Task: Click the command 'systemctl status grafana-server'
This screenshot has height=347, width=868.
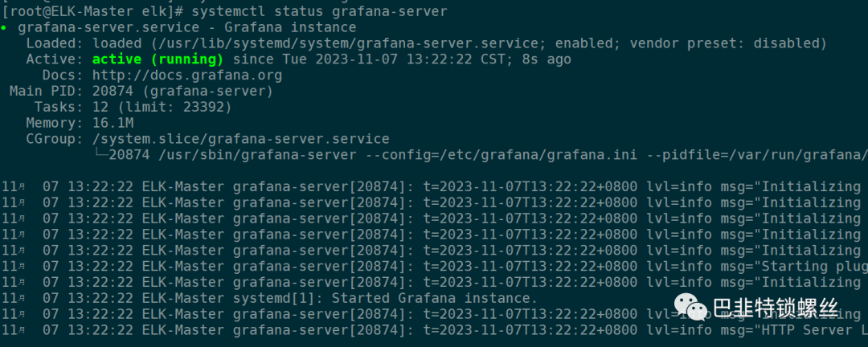Action: click(320, 11)
